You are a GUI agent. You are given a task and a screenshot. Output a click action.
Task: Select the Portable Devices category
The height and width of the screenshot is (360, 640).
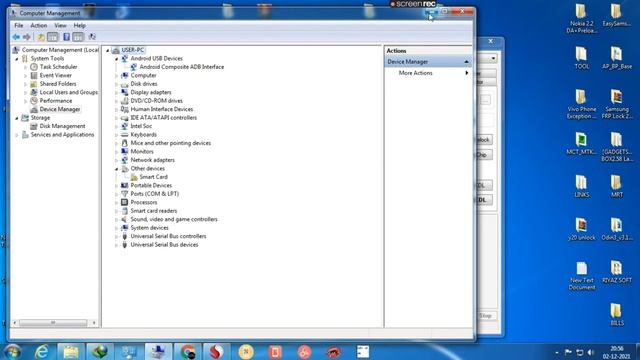(151, 186)
